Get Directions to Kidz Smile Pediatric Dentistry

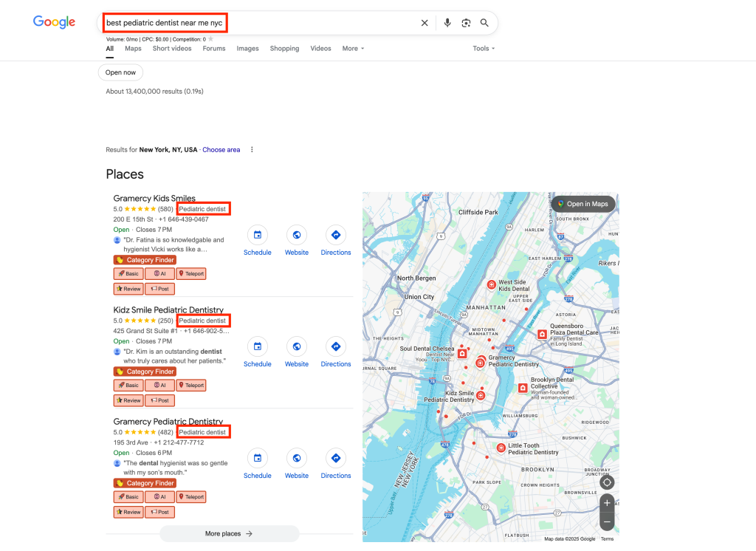point(336,346)
